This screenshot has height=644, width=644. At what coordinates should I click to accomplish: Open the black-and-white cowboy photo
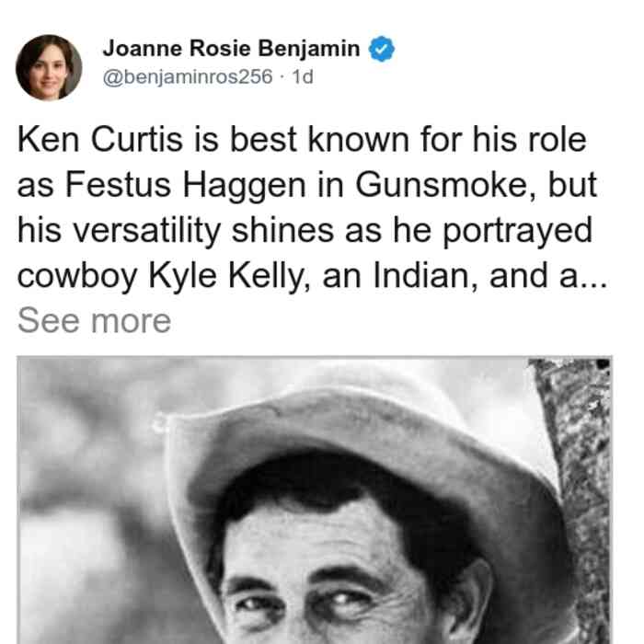coord(315,500)
